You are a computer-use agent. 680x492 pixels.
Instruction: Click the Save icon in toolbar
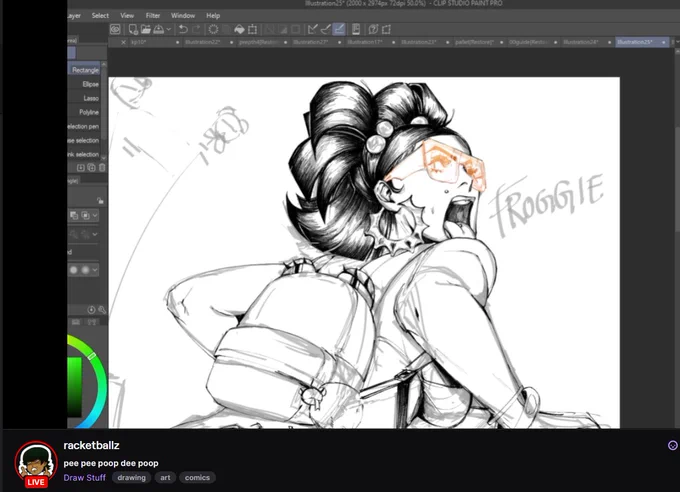(158, 29)
